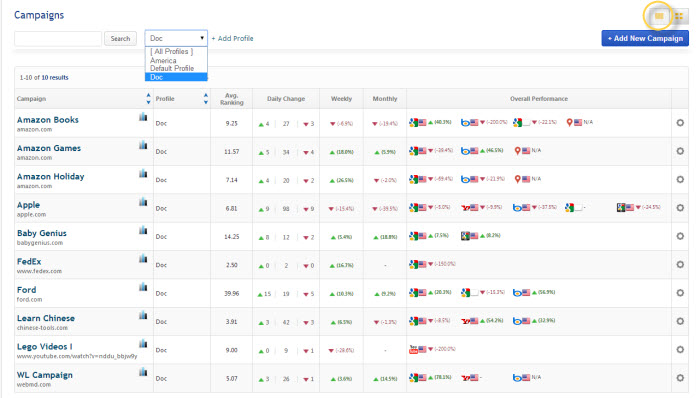Screen dimensions: 700x398
Task: Sort table by Profile column arrows
Action: 205,99
